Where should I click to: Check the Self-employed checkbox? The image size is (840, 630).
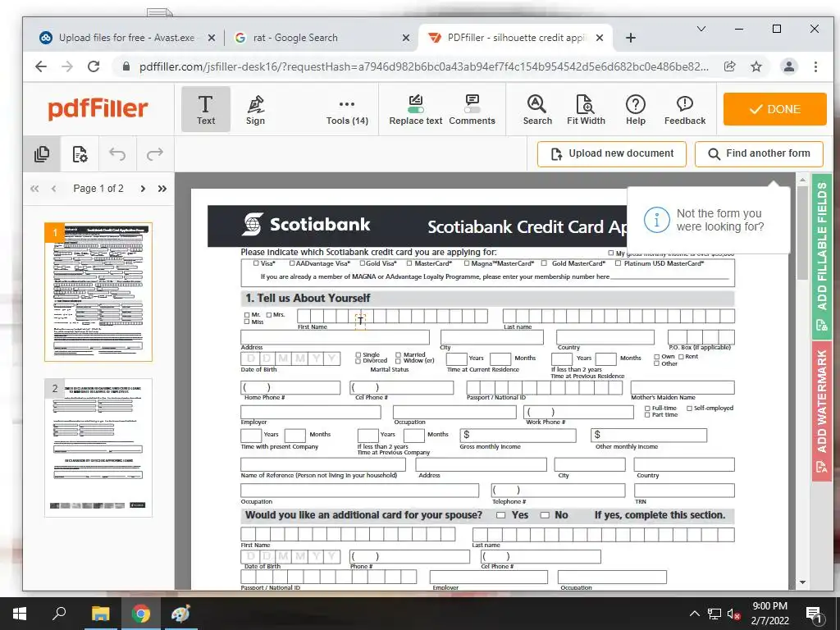point(689,409)
